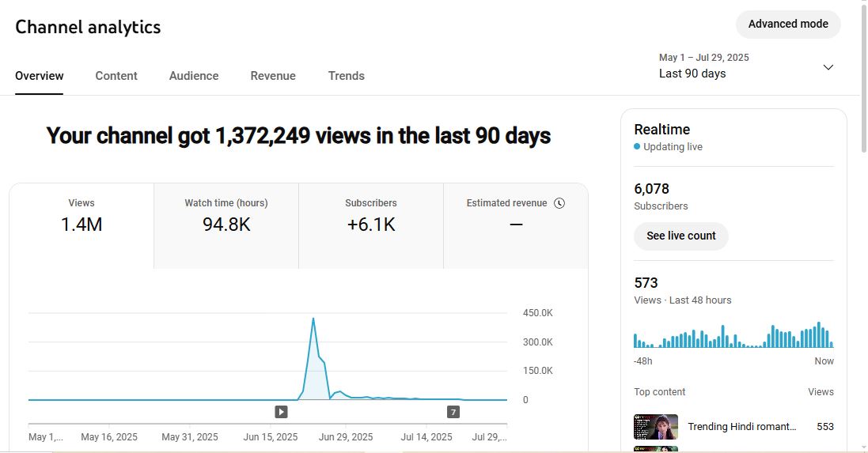Click the realtime 48 hours bar chart
Image resolution: width=868 pixels, height=453 pixels.
(733, 336)
